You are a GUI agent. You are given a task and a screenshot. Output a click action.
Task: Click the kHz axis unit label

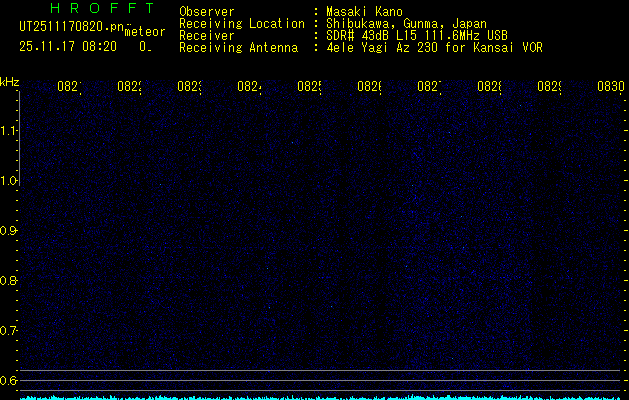pos(10,82)
